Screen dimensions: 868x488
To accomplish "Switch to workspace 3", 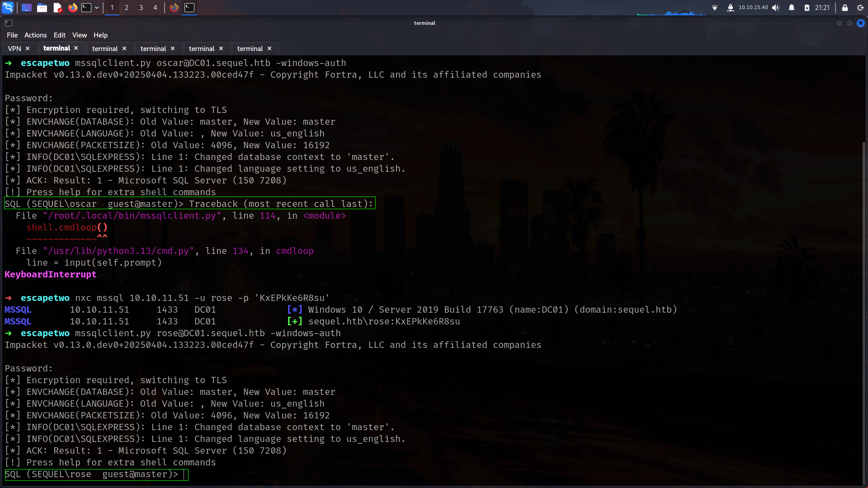I will point(141,8).
